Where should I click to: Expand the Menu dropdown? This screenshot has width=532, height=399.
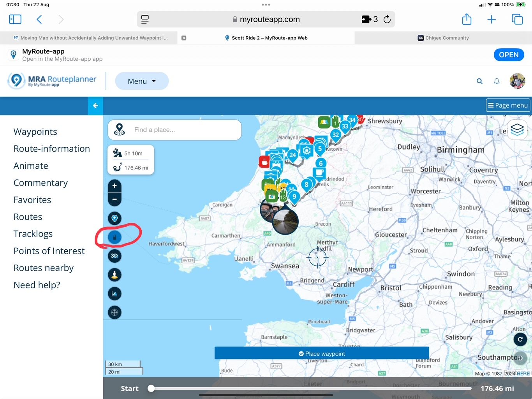[x=142, y=81]
